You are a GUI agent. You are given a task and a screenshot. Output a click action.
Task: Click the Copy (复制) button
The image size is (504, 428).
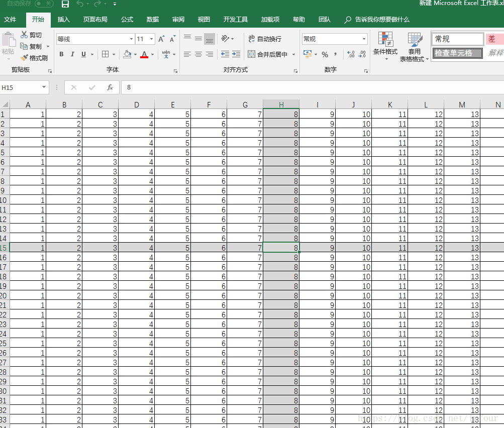[x=31, y=46]
